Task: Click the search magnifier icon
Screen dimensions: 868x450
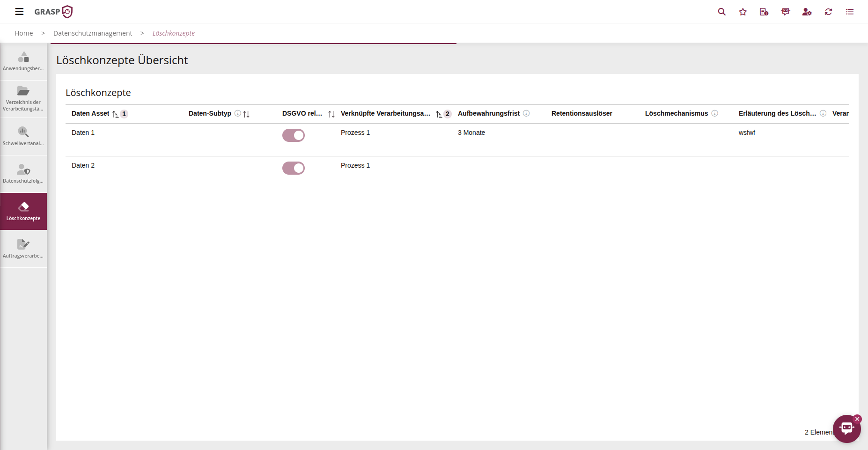Action: coord(721,12)
